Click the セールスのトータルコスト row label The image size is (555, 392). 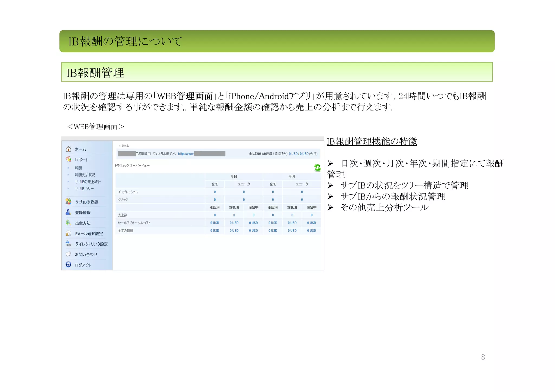point(134,223)
